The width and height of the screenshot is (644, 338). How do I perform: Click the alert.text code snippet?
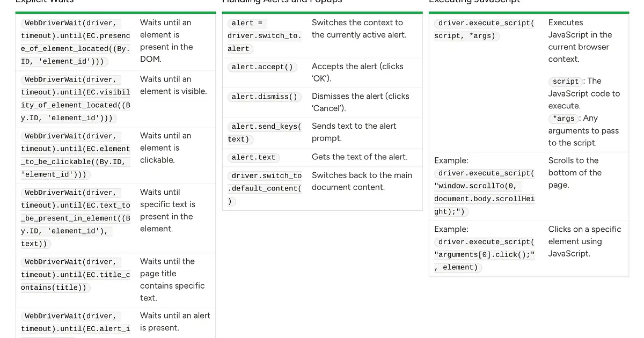coord(253,157)
